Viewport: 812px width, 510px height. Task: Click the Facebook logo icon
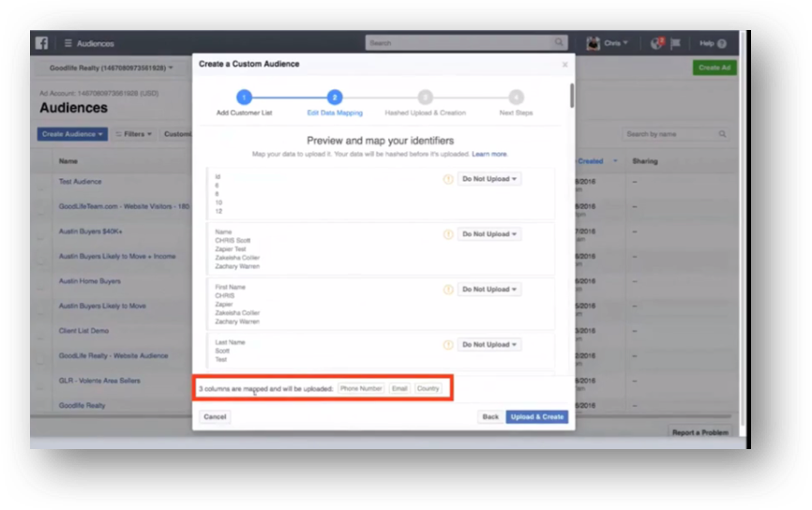42,43
